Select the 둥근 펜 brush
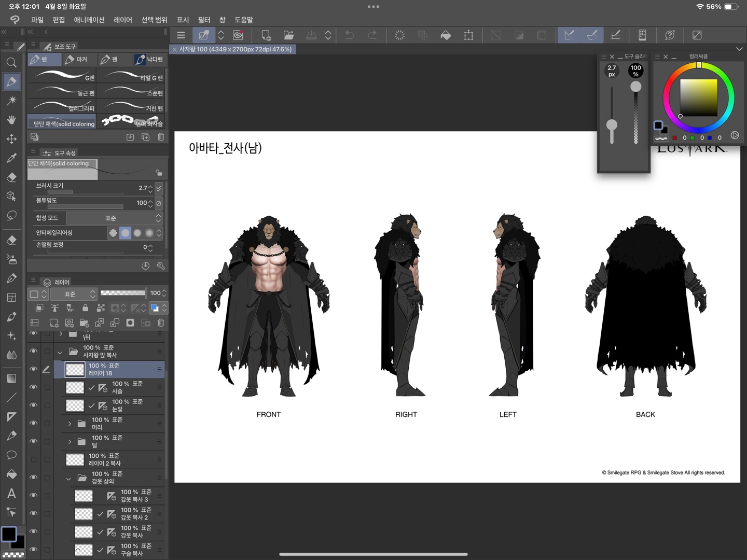 [x=62, y=91]
